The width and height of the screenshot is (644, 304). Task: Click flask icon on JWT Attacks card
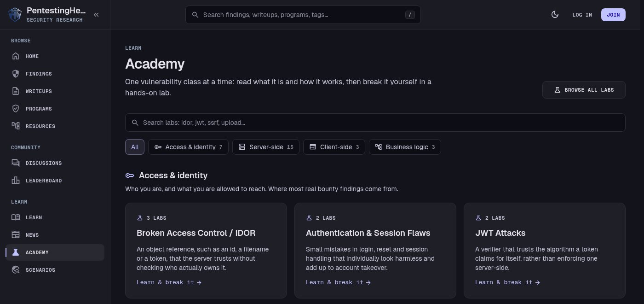point(478,218)
